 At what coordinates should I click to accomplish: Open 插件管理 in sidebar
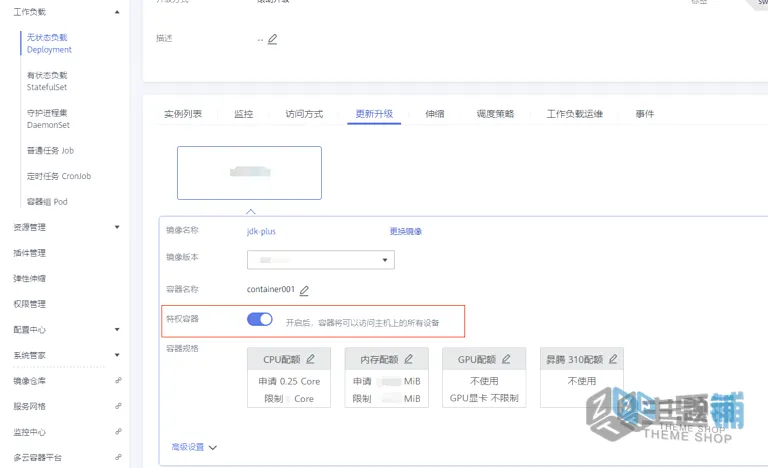point(29,253)
